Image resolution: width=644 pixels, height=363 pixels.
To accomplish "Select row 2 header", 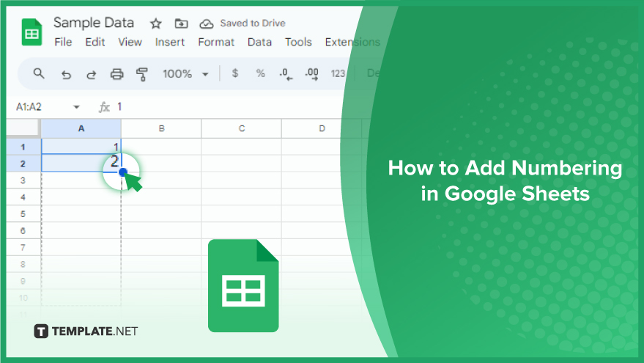I will [x=23, y=164].
